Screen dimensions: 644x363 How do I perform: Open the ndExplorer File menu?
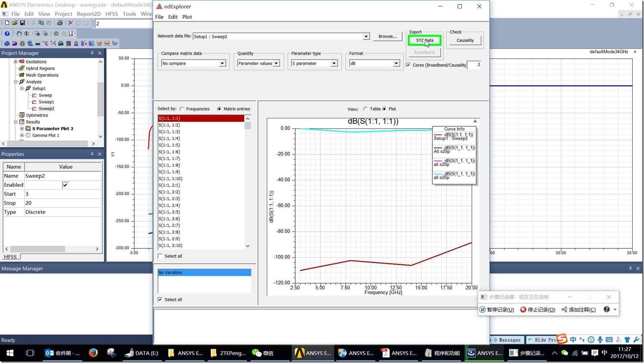[159, 17]
